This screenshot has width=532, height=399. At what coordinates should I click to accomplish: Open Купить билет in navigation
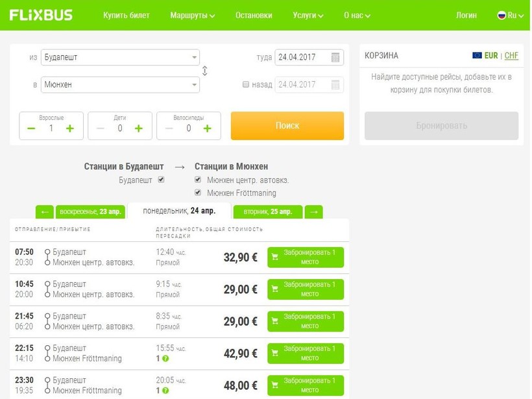127,16
